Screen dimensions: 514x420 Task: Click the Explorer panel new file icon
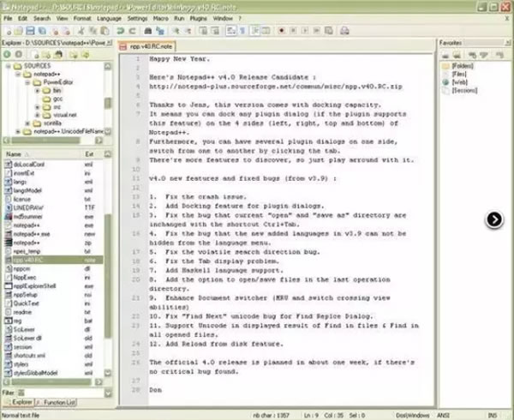tap(35, 54)
